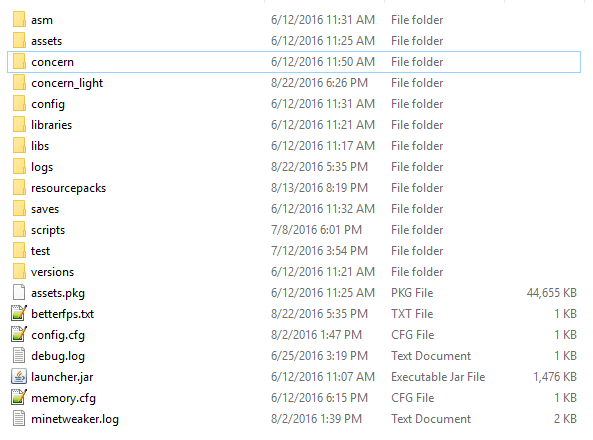Select the concern_light folder name
The image size is (593, 440).
(67, 83)
